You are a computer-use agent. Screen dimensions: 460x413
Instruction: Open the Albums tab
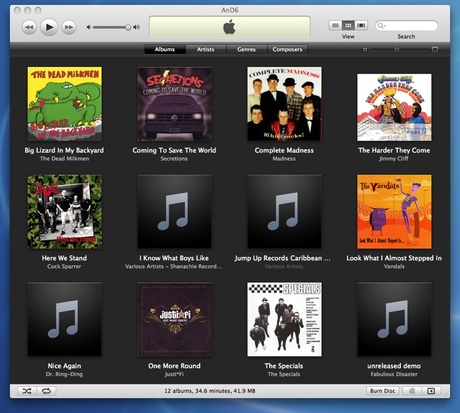click(x=165, y=49)
